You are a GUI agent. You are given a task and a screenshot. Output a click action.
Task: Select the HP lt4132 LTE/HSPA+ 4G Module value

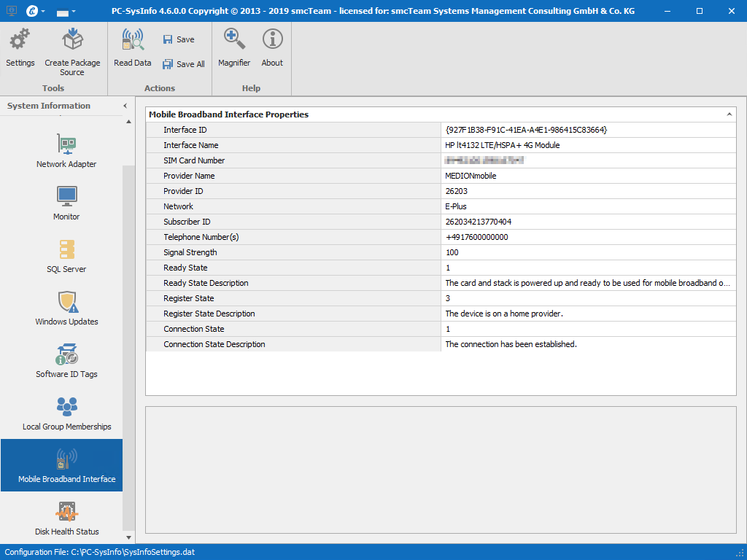point(502,145)
